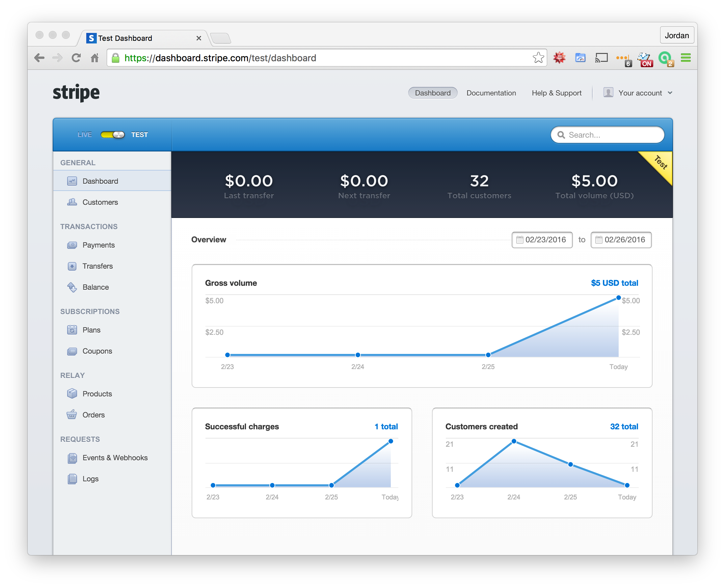Click the 1 total link
The image size is (725, 588).
(x=386, y=427)
